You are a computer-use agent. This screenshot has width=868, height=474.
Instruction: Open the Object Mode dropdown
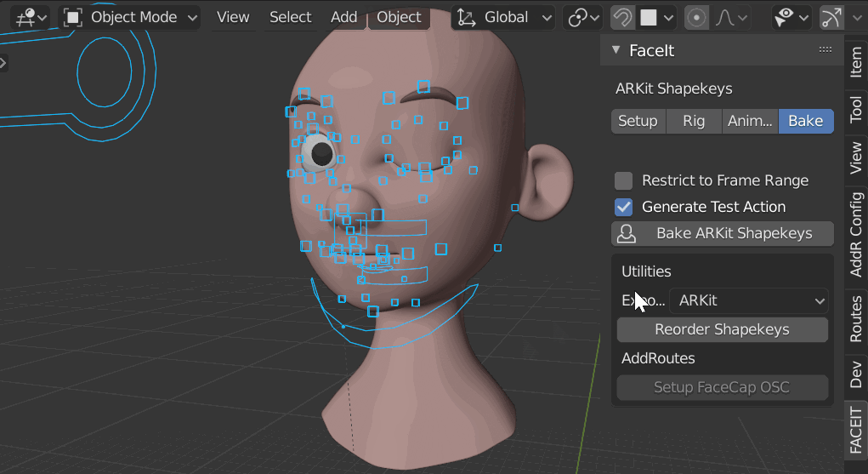click(130, 17)
